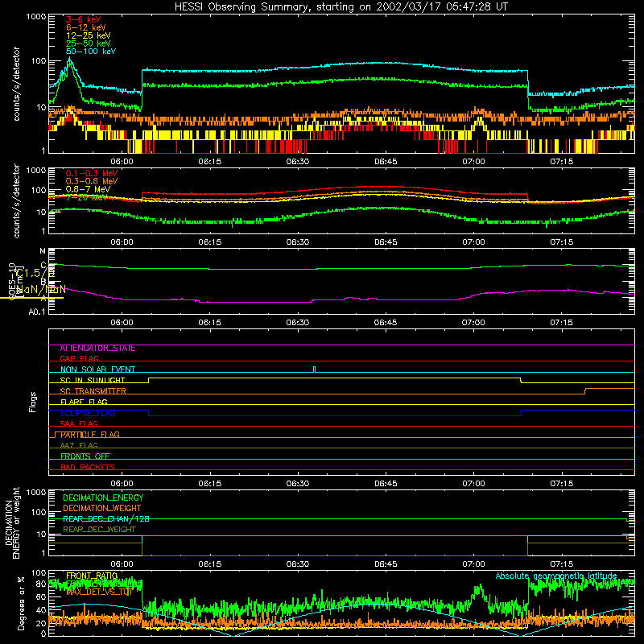Click the SC_TRANSMITTER step-up after 07:15
The height and width of the screenshot is (644, 644).
pos(585,391)
